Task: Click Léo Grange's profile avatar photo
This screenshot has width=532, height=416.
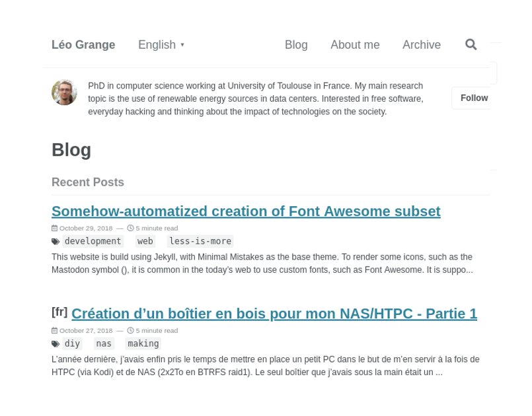Action: pyautogui.click(x=64, y=92)
